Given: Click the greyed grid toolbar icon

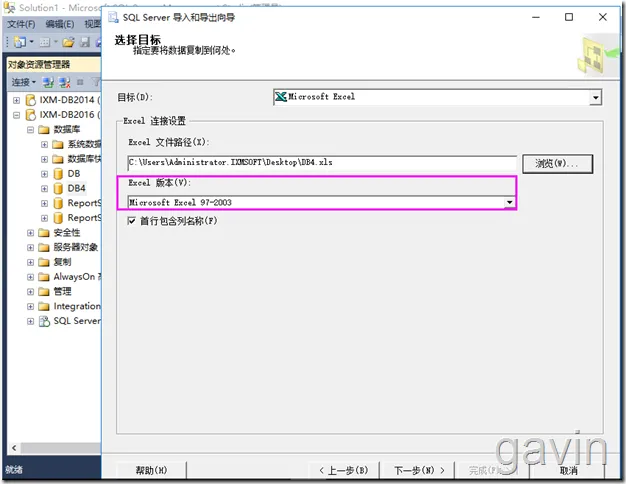Looking at the screenshot, I should click(45, 42).
